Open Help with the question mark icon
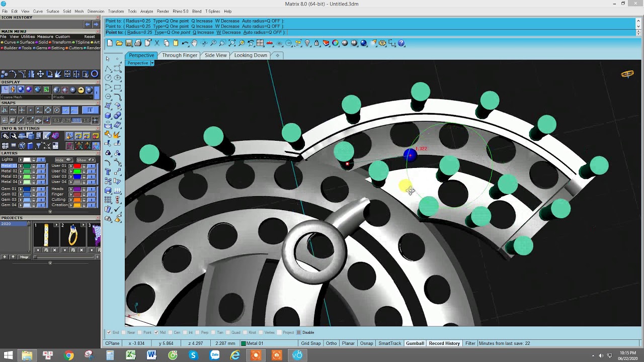This screenshot has width=644, height=362. (401, 43)
